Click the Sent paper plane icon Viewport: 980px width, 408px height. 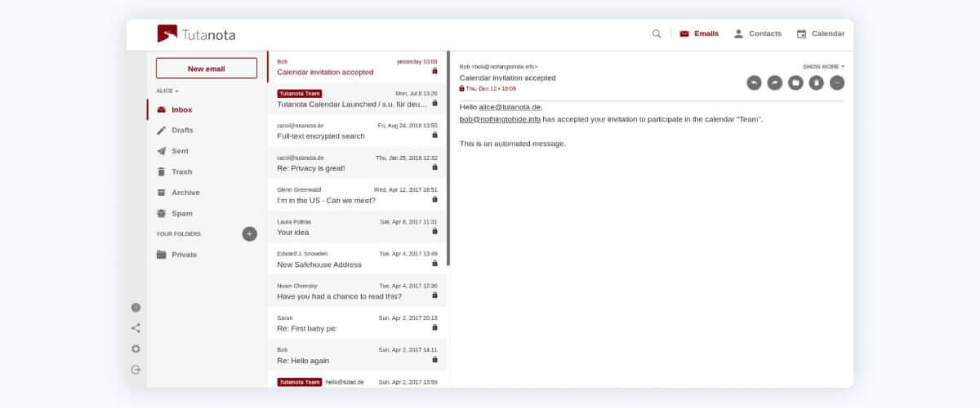pyautogui.click(x=162, y=151)
